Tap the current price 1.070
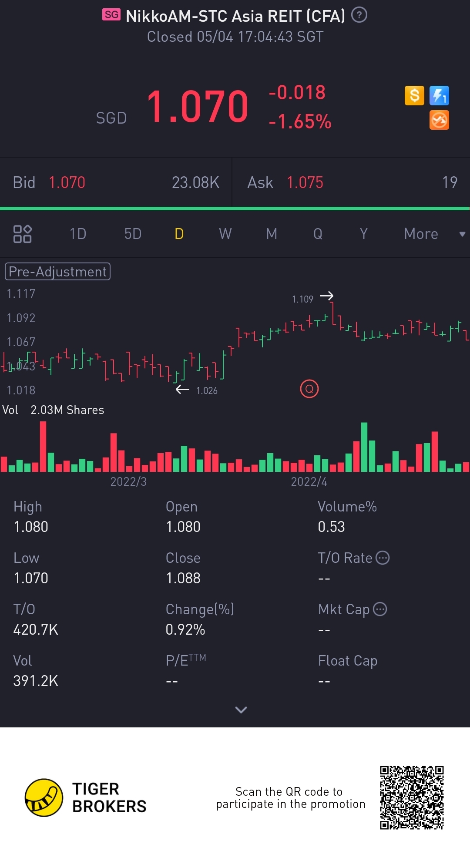The width and height of the screenshot is (470, 868). coord(198,106)
